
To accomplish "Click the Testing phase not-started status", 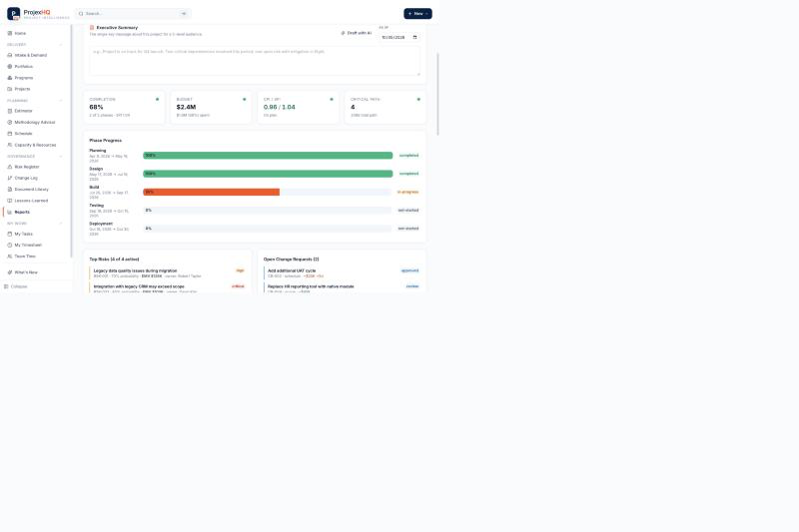I will tap(408, 211).
